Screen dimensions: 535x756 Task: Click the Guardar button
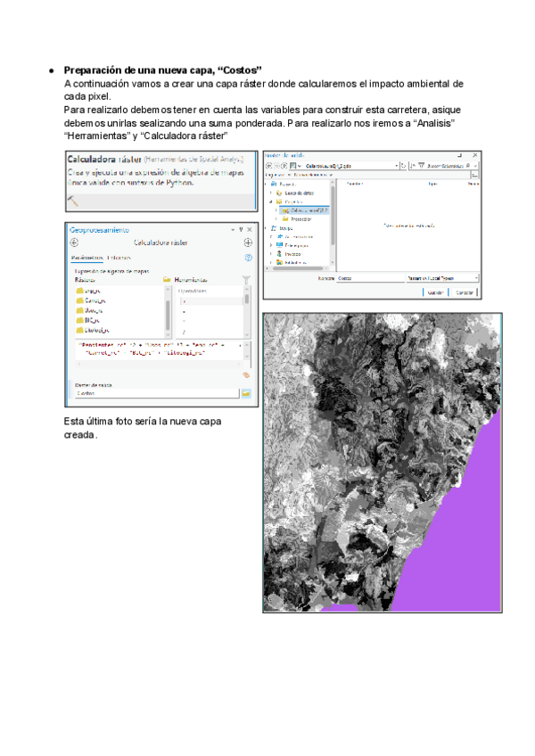[436, 292]
